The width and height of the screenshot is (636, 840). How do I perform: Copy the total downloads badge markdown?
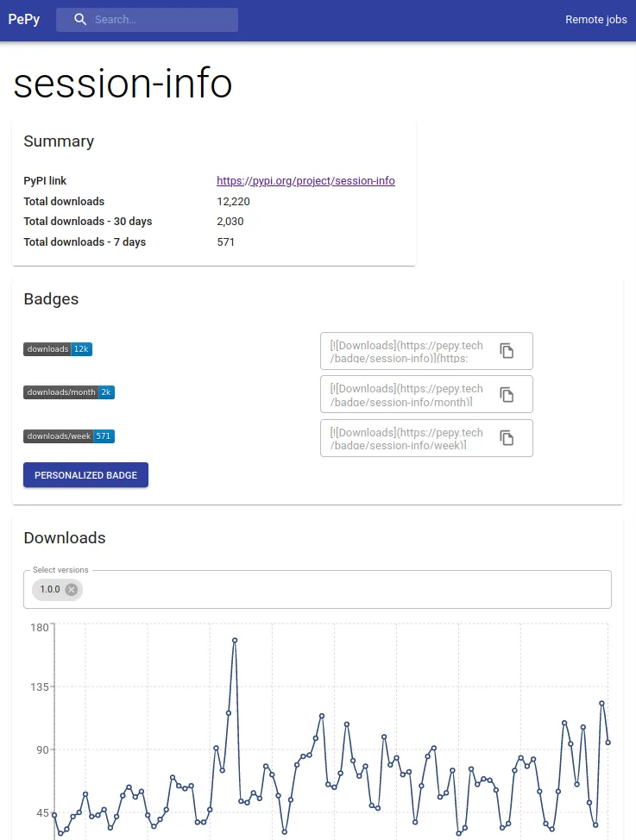point(507,351)
